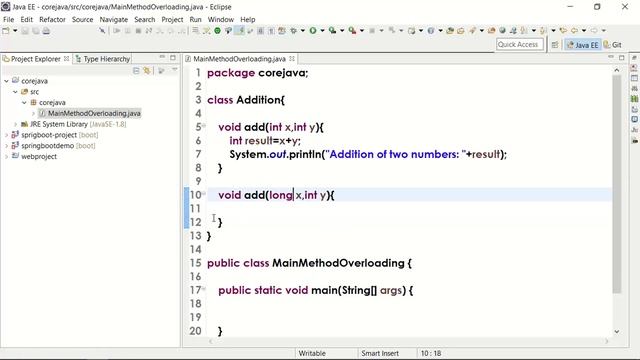
Task: Toggle fold marker at line 17
Action: [x=204, y=289]
